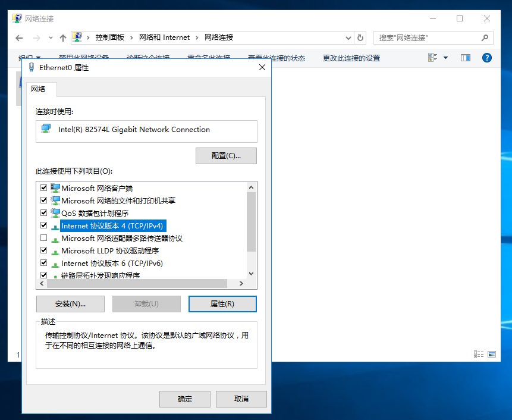
Task: Switch to details view icon in status bar
Action: (x=479, y=355)
